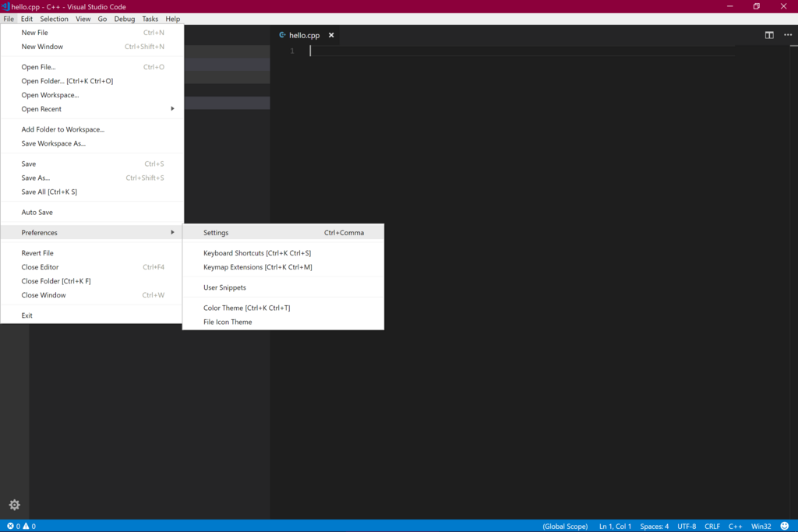Image resolution: width=798 pixels, height=532 pixels.
Task: Switch to the hello.cpp tab
Action: [305, 35]
